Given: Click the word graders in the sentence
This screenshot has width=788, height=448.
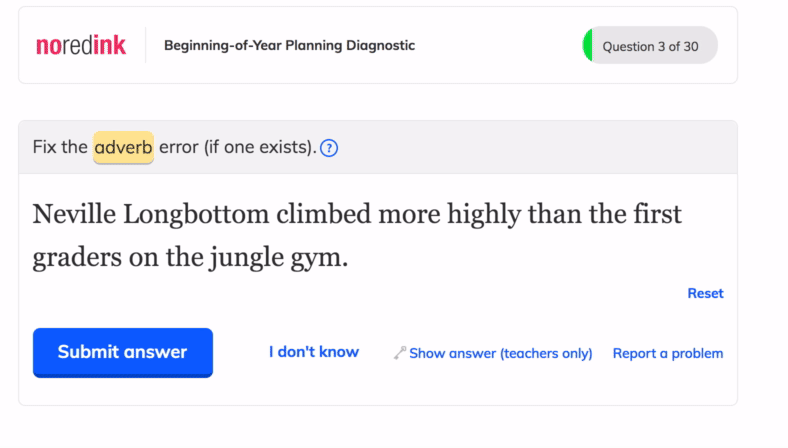Looking at the screenshot, I should (x=77, y=257).
